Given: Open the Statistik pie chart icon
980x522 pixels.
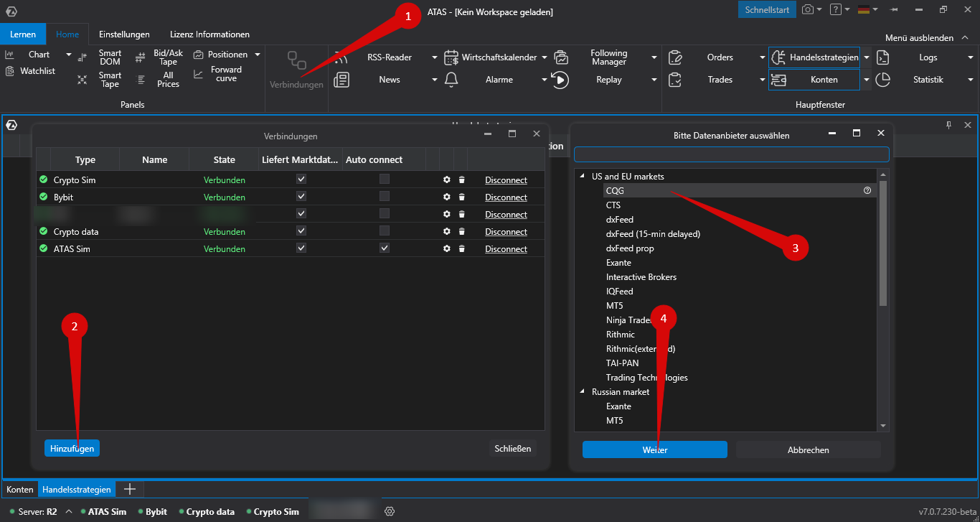Looking at the screenshot, I should [x=884, y=80].
